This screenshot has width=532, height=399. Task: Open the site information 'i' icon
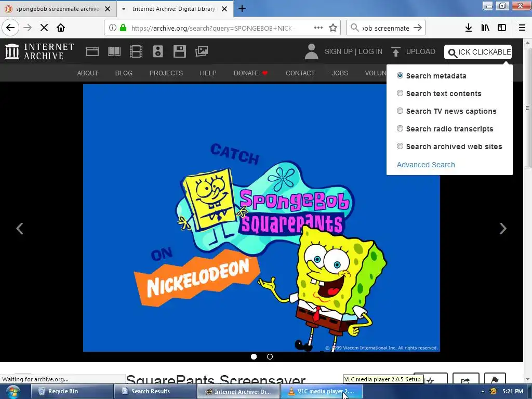point(113,28)
